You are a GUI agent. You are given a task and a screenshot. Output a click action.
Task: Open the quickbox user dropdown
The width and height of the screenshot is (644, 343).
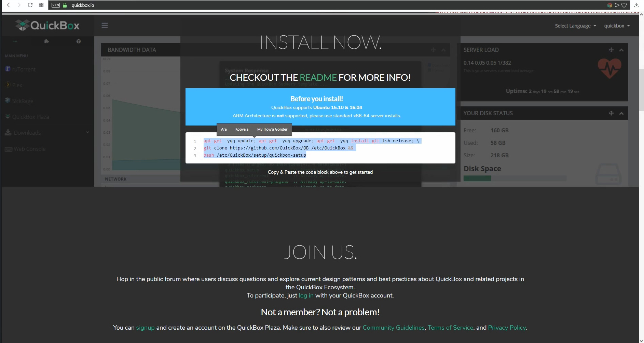click(x=617, y=26)
